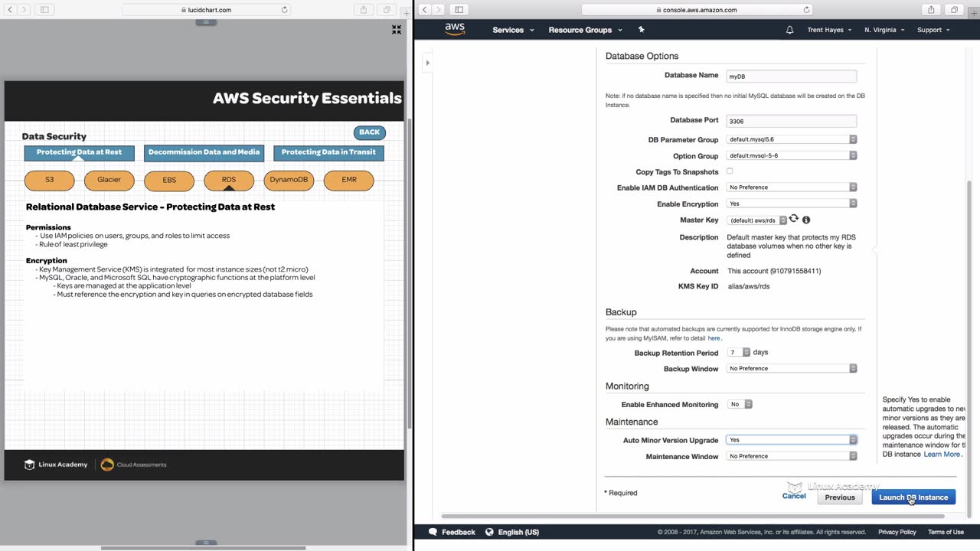Viewport: 980px width, 551px height.
Task: Click the Database Port input field
Action: 792,121
